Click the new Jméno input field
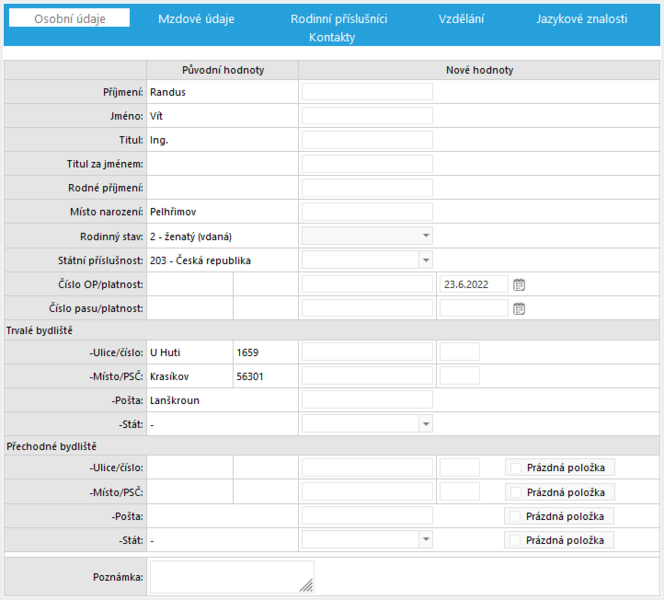Image resolution: width=664 pixels, height=600 pixels. pos(367,116)
